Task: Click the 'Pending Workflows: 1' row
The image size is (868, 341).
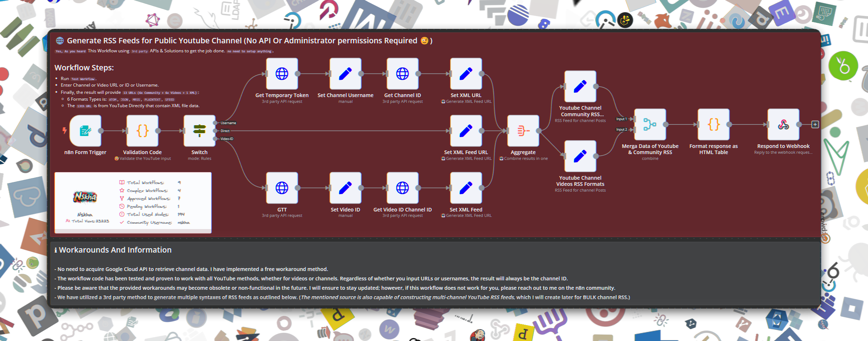Action: coord(150,206)
